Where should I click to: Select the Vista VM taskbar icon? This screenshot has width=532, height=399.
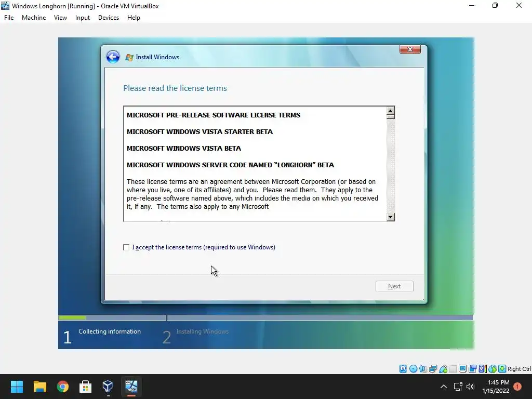(x=131, y=387)
